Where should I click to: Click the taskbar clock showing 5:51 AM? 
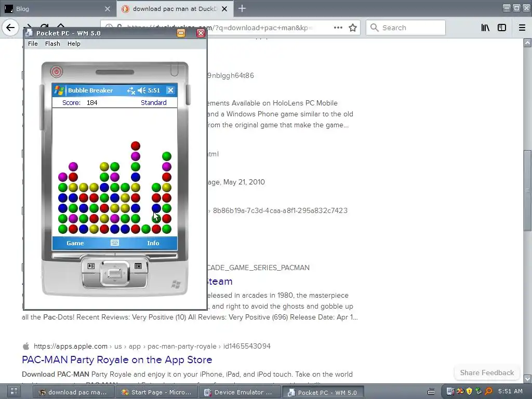click(x=510, y=392)
